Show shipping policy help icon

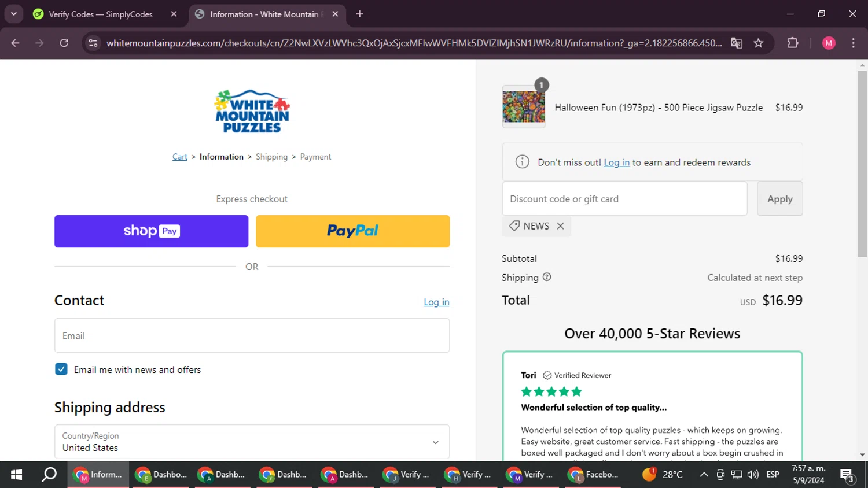click(x=547, y=277)
